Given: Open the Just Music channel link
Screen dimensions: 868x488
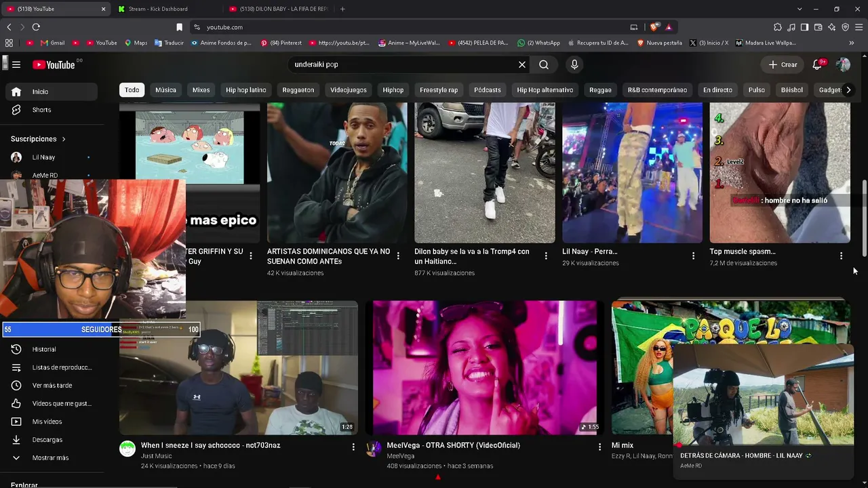Looking at the screenshot, I should point(156,456).
